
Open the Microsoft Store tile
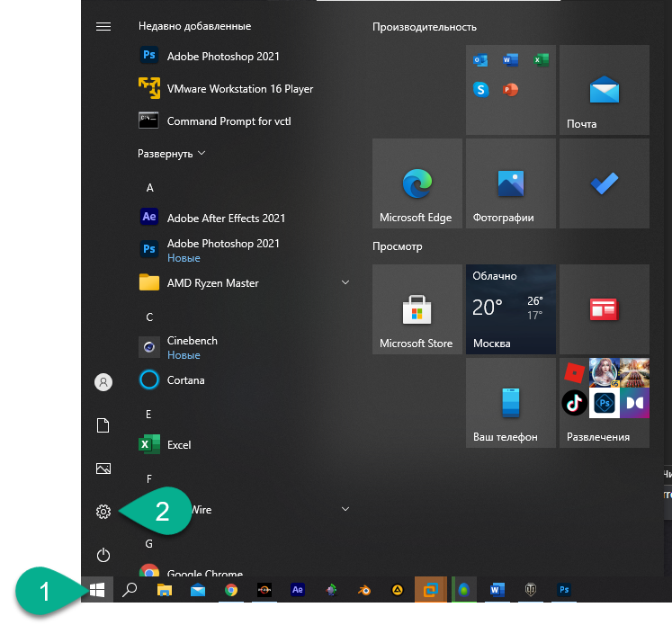click(x=417, y=309)
